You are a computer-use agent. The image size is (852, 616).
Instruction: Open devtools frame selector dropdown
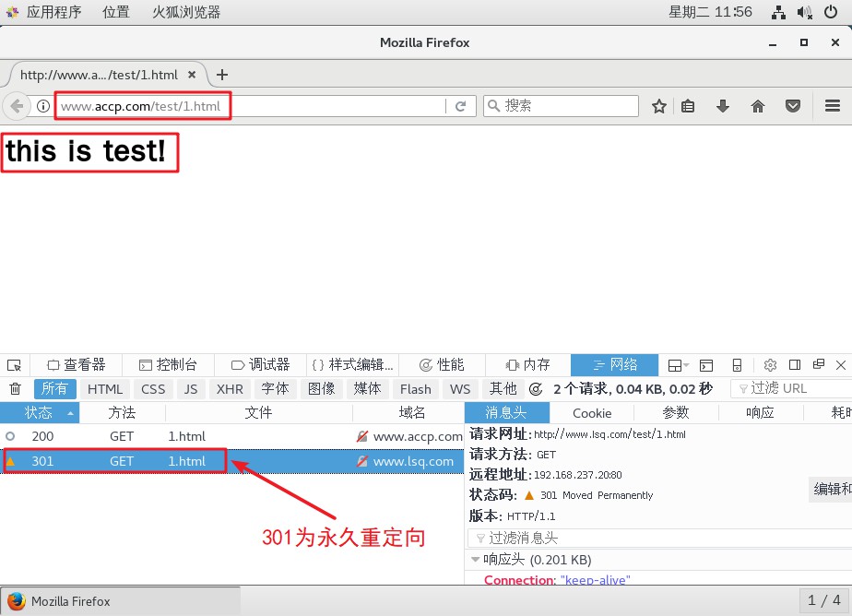(678, 365)
